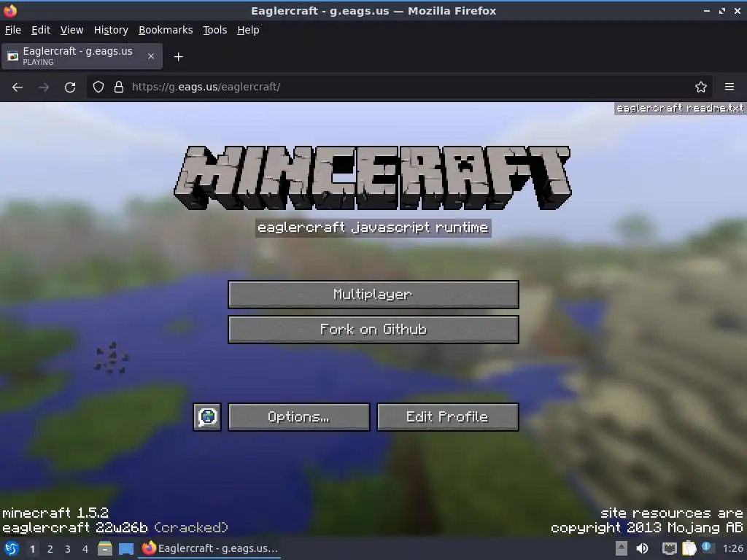Open the eaglercraft readme.txt link
747x560 pixels.
pyautogui.click(x=680, y=108)
